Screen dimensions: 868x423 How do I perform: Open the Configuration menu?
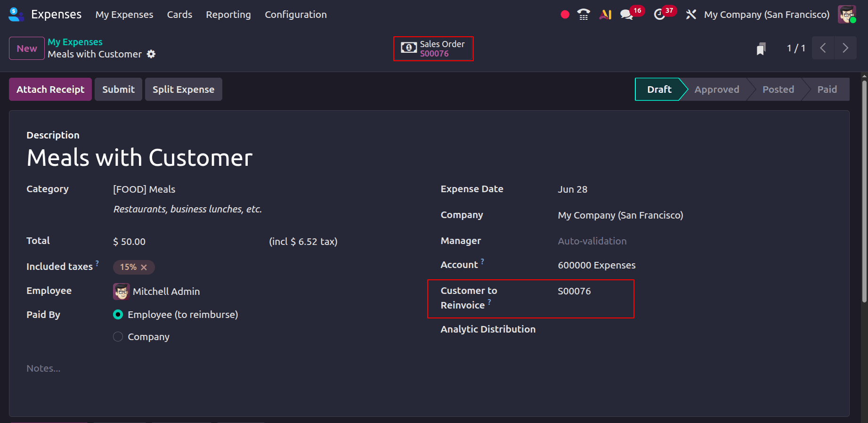click(x=296, y=15)
